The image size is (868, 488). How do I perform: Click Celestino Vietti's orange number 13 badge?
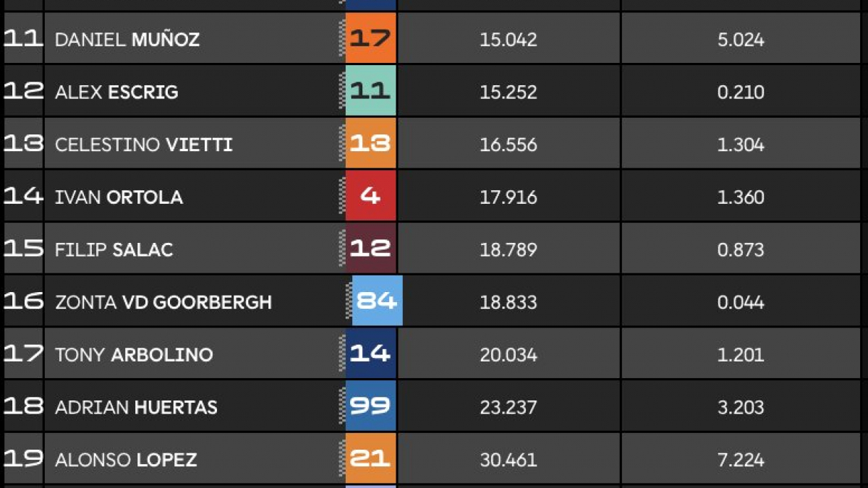tap(370, 144)
